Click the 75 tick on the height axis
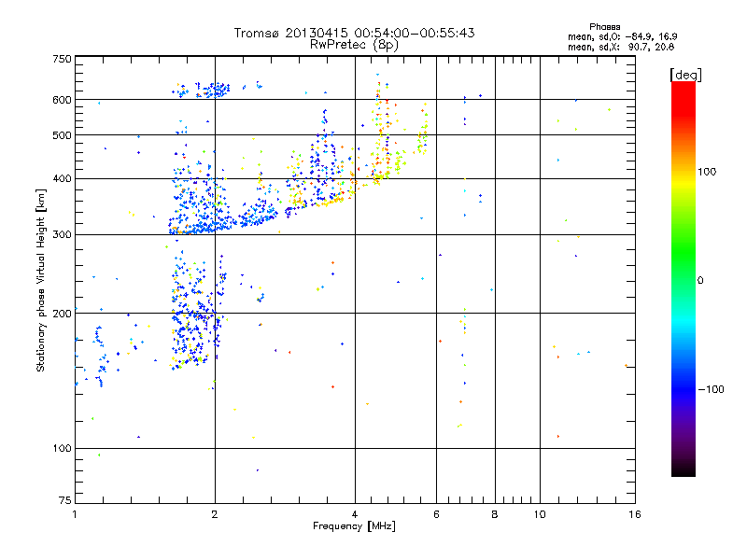 click(64, 500)
